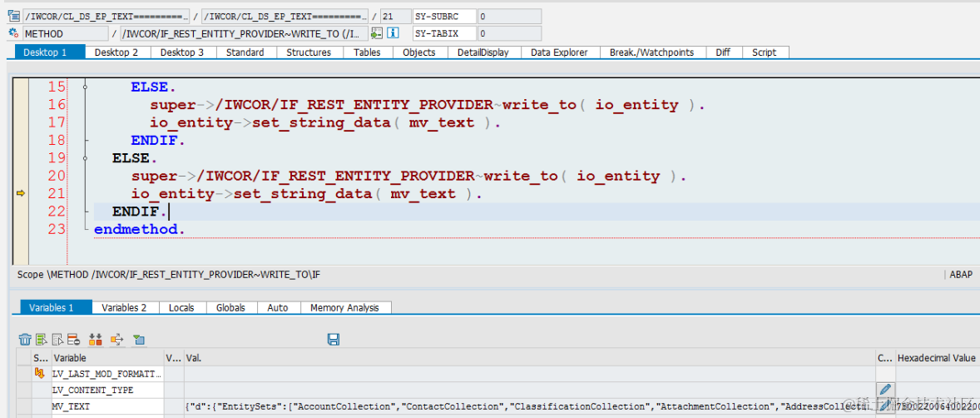Click set_string_data on line 21
The height and width of the screenshot is (418, 980).
(x=303, y=194)
